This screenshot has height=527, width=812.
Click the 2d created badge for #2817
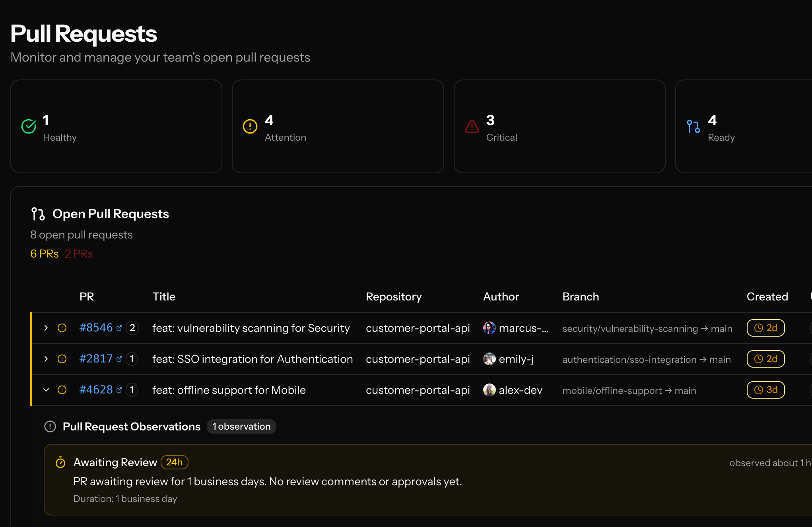pos(765,359)
